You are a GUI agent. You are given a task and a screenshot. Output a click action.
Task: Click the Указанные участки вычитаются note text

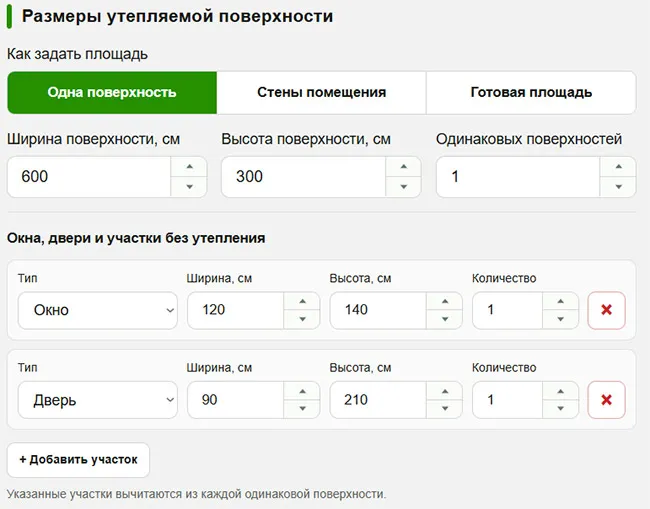point(196,494)
